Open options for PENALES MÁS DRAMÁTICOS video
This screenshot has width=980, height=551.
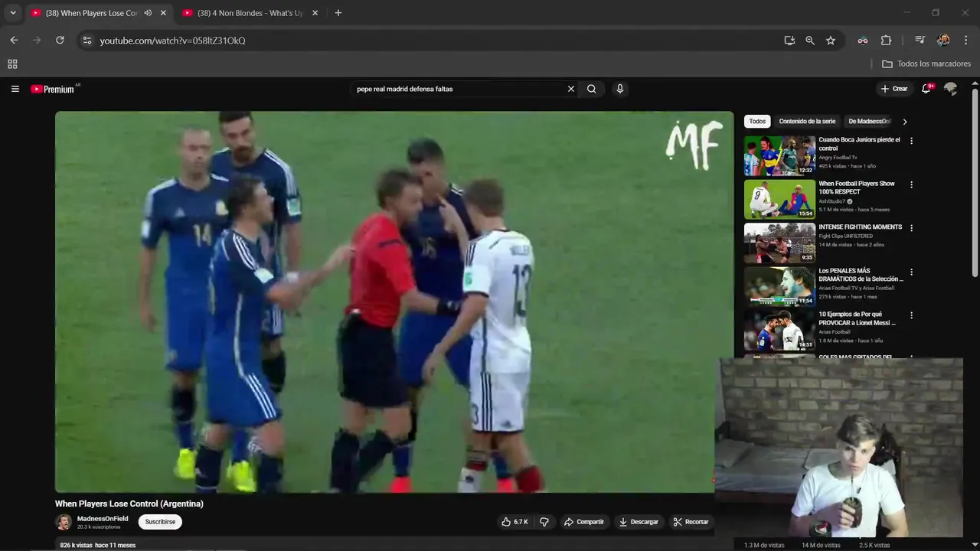tap(911, 272)
